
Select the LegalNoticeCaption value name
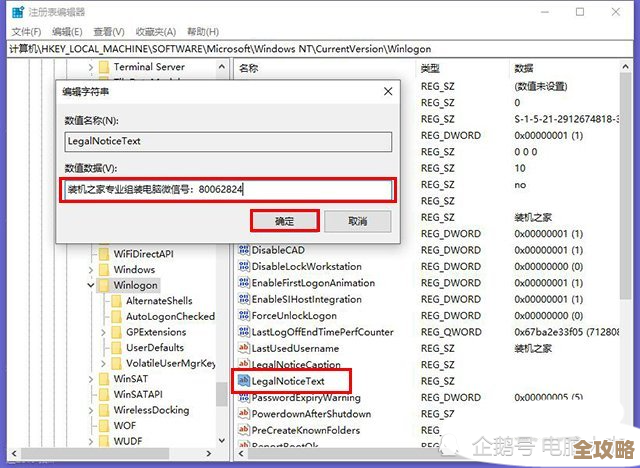pyautogui.click(x=296, y=365)
